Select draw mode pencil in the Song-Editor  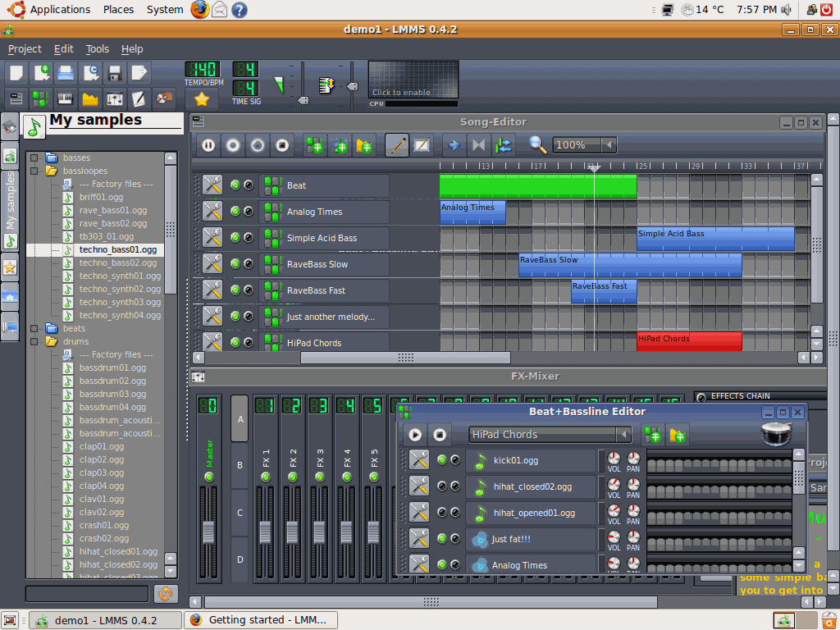397,145
